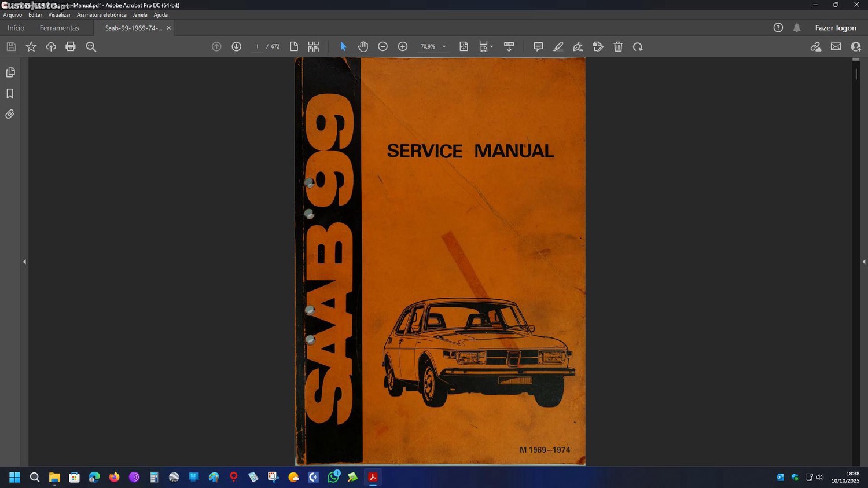Image resolution: width=868 pixels, height=488 pixels.
Task: Click the print file icon
Action: point(71,47)
